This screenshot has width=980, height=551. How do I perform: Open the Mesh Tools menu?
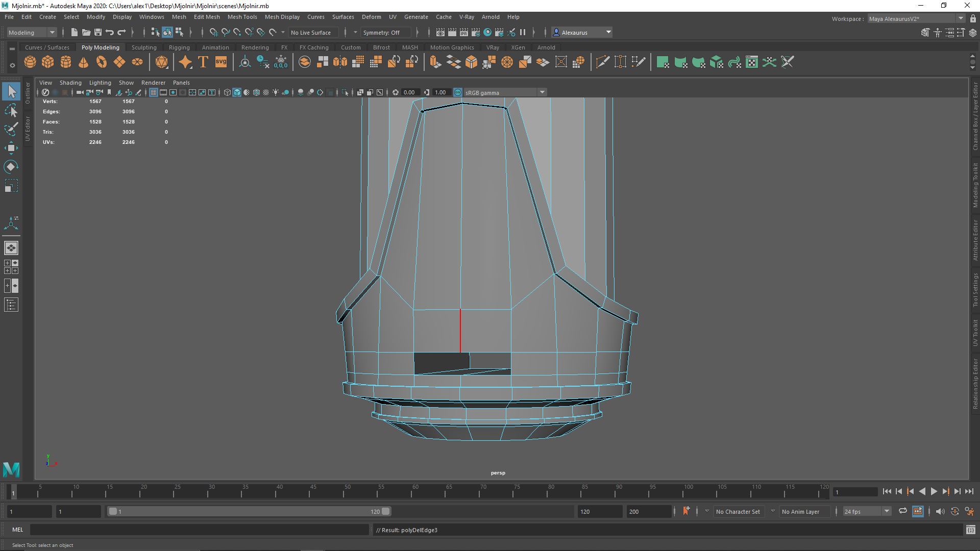pos(242,17)
